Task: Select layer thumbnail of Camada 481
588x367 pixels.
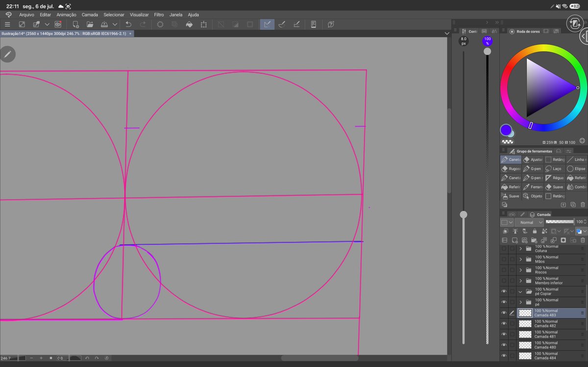Action: (x=525, y=335)
